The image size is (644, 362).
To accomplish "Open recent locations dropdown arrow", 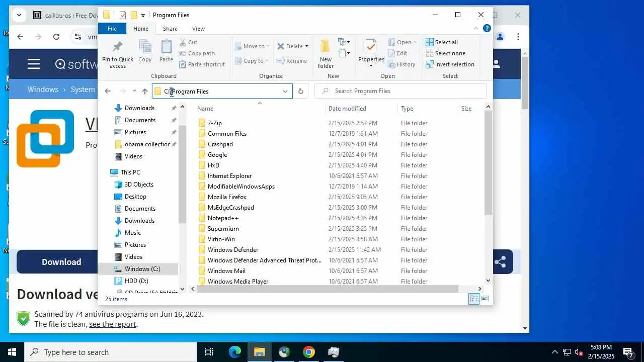I will point(134,91).
